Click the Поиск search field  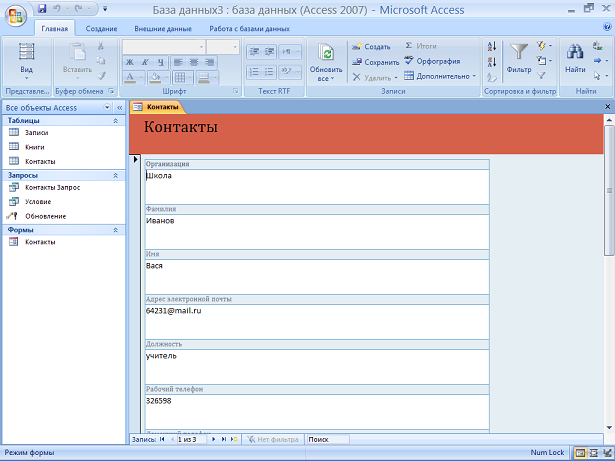[x=328, y=439]
